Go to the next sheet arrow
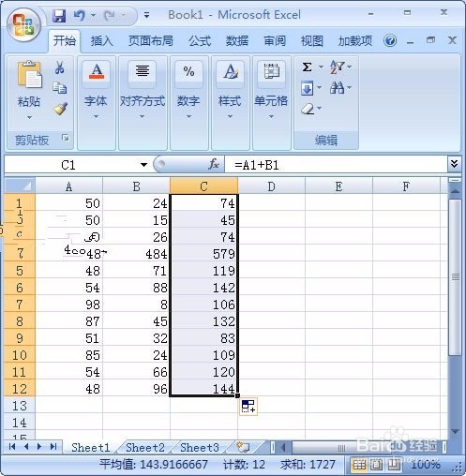The image size is (466, 476). pyautogui.click(x=39, y=447)
